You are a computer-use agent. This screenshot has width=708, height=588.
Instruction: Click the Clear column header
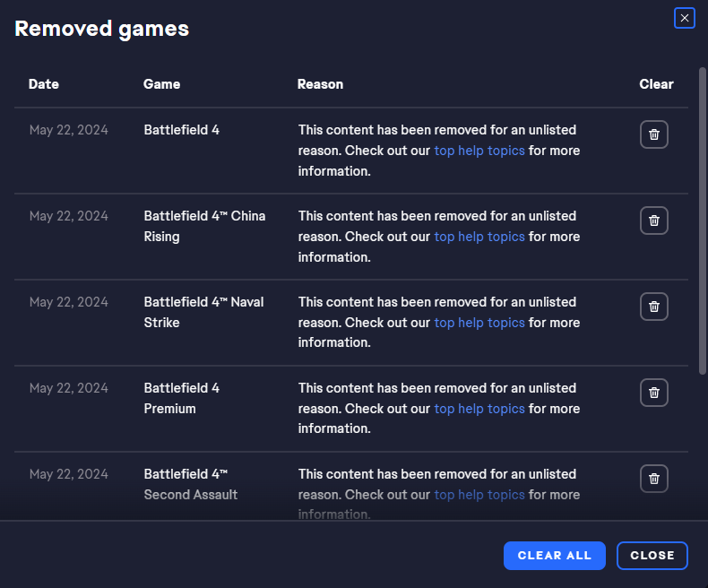[656, 84]
